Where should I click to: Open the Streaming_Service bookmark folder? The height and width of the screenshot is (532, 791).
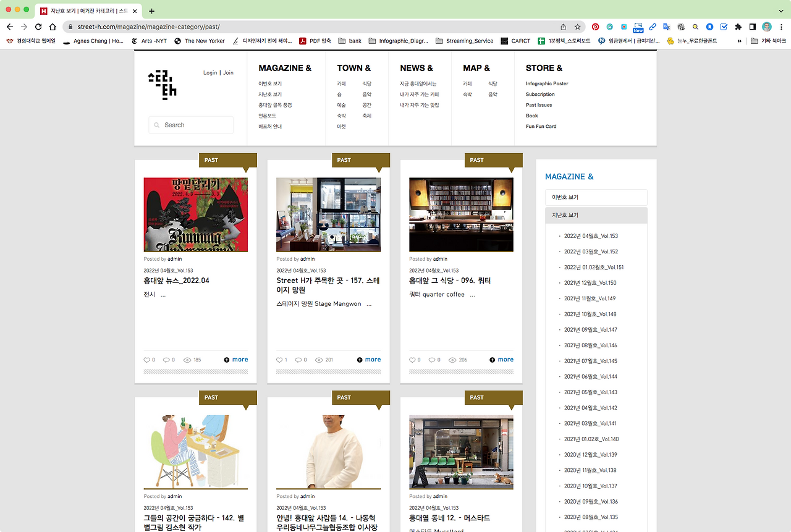(x=464, y=41)
